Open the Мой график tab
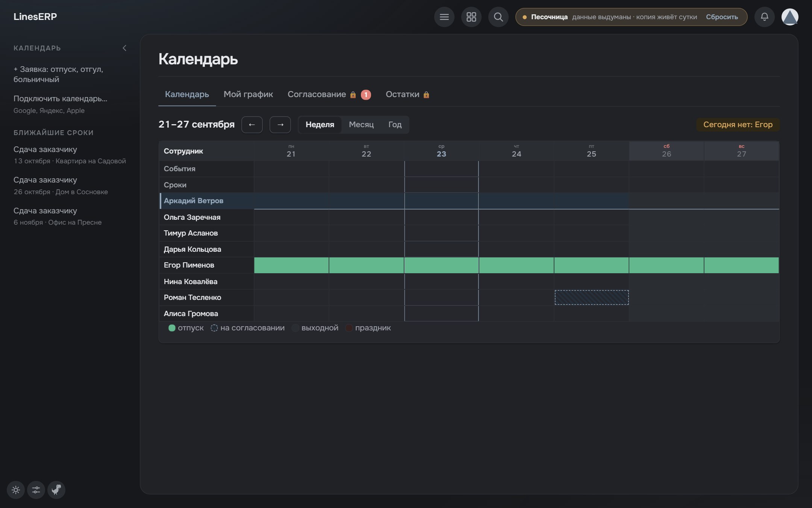This screenshot has height=508, width=812. tap(248, 94)
